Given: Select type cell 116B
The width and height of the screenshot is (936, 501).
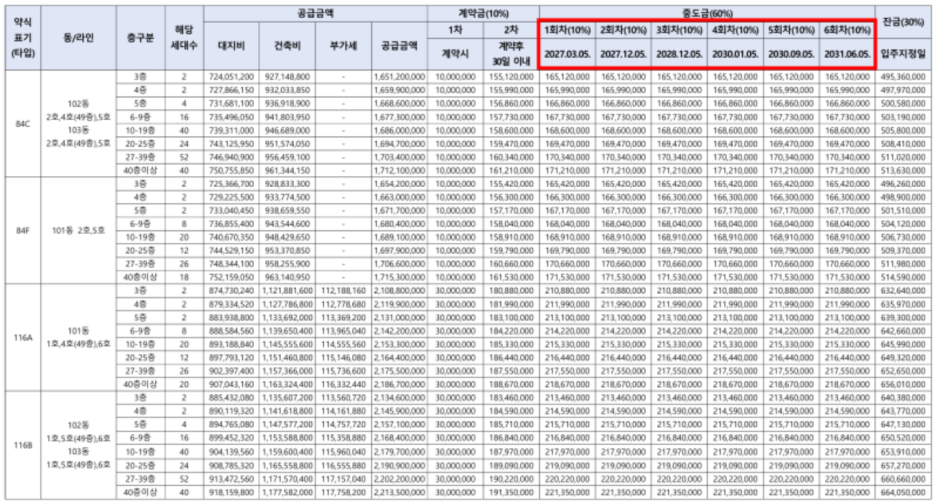Looking at the screenshot, I should (x=21, y=444).
